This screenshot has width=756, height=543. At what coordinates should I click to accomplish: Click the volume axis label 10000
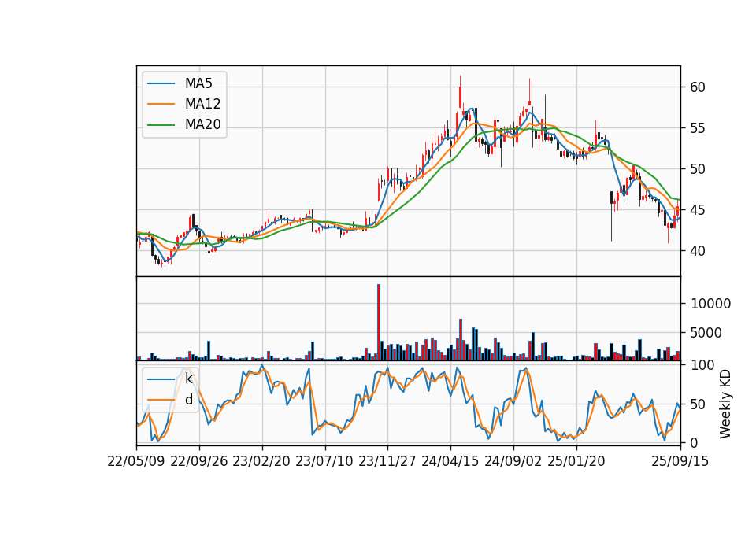(x=710, y=304)
